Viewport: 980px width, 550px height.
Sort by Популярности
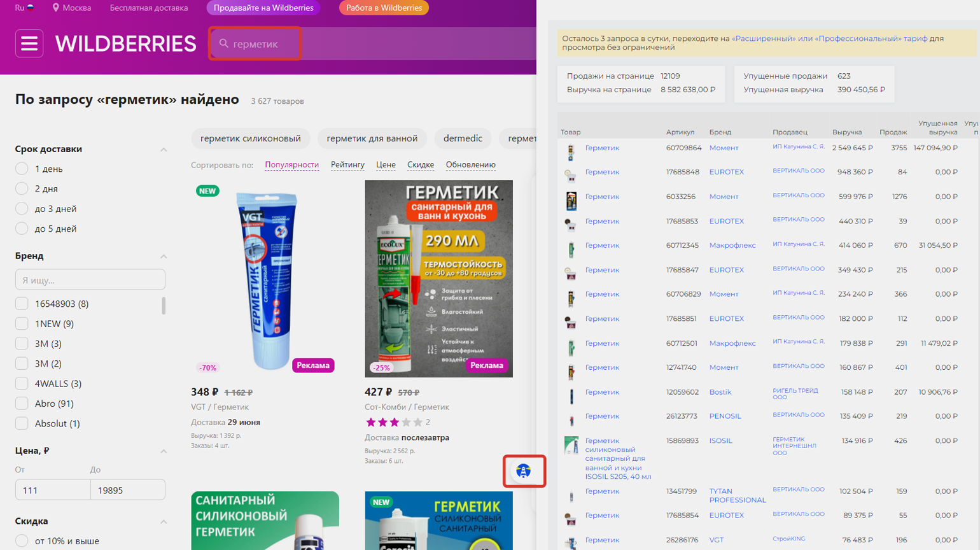[291, 165]
